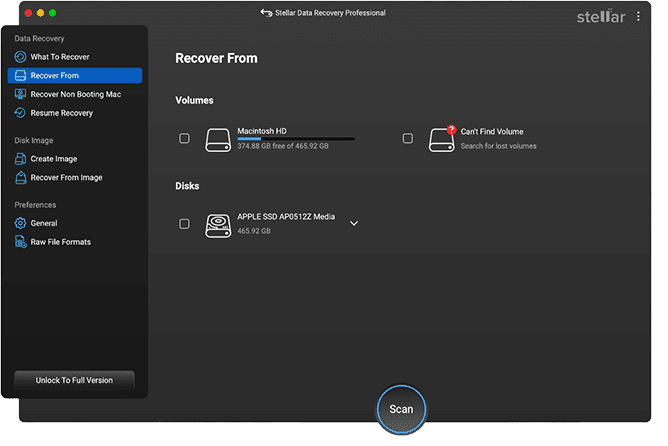Click the Recover From Image icon
The width and height of the screenshot is (668, 446).
(20, 178)
